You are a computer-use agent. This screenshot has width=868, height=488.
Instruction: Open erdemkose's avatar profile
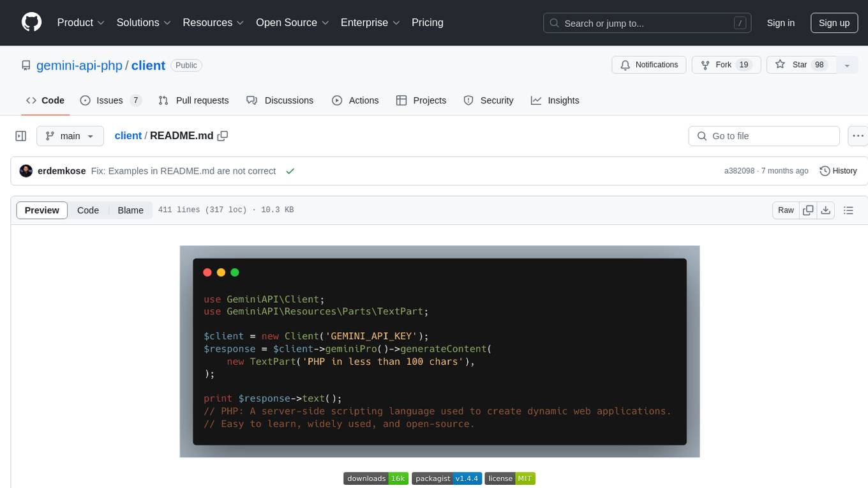tap(26, 171)
